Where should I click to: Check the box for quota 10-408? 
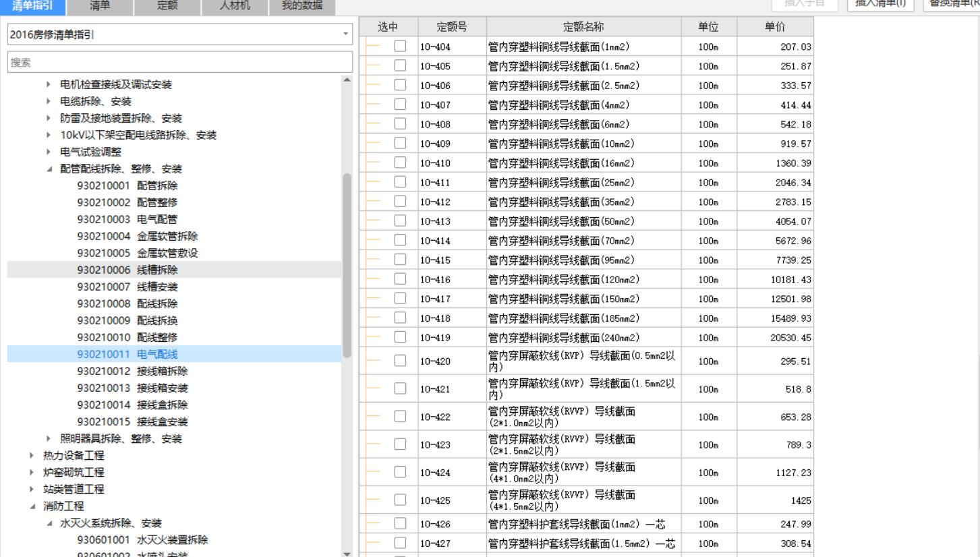click(400, 123)
